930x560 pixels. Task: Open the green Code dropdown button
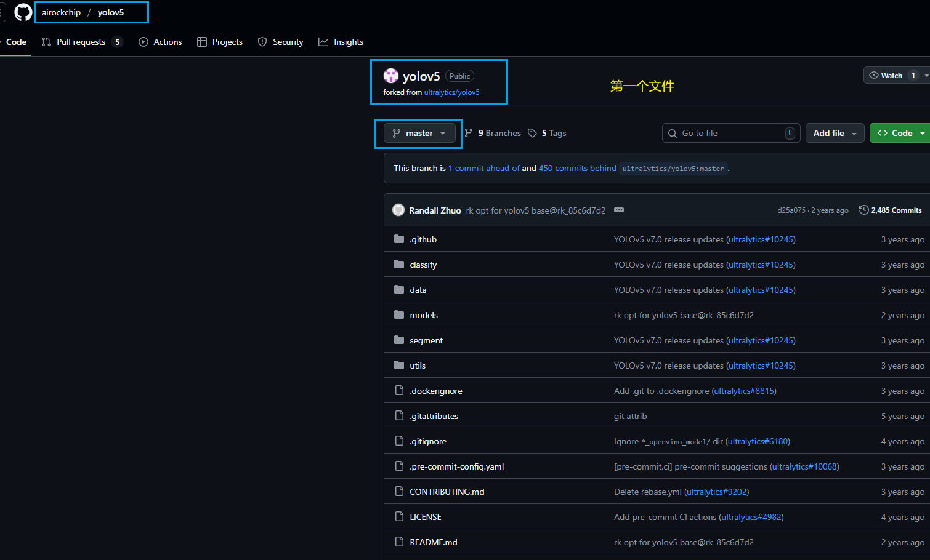tap(901, 133)
